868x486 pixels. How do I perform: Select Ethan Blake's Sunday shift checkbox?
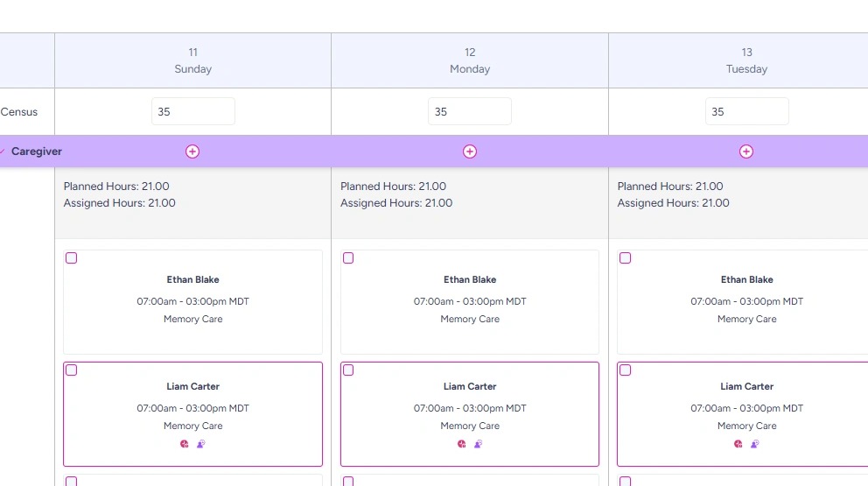pos(72,258)
